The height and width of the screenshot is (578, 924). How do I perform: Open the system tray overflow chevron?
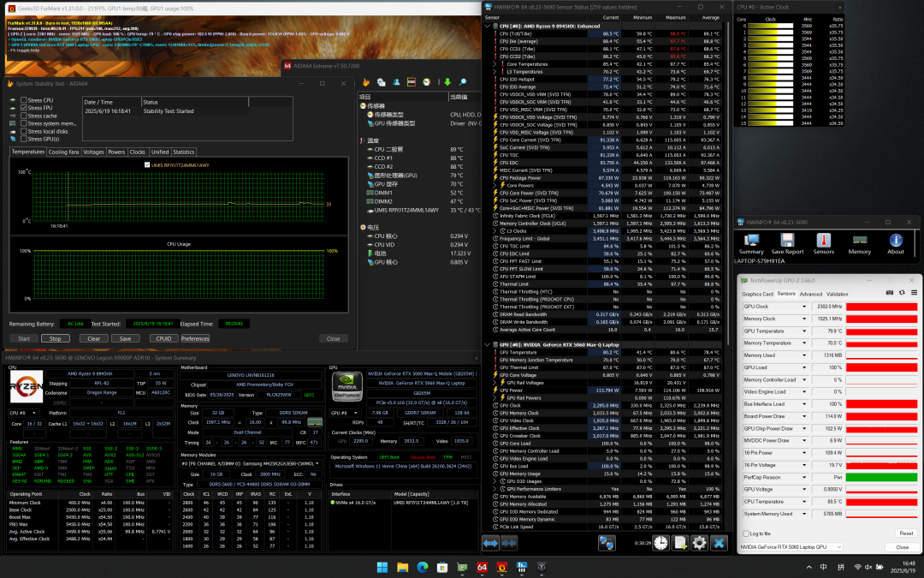click(x=808, y=568)
